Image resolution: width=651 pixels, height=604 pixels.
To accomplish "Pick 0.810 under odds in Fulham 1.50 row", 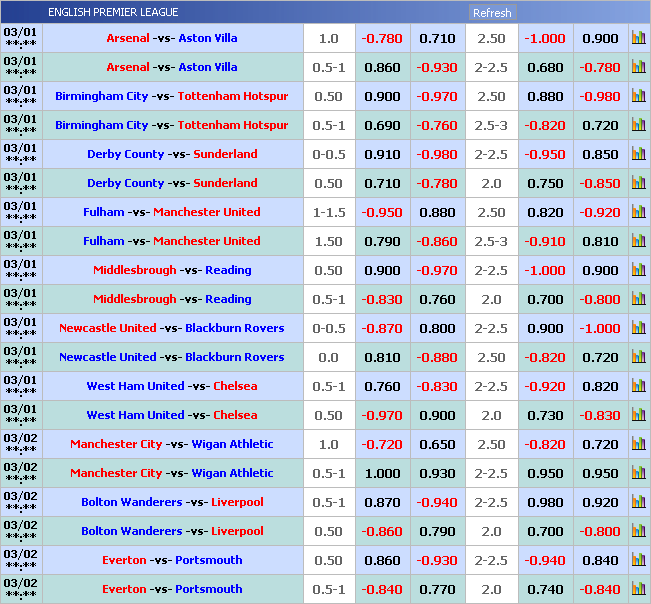I will pos(600,242).
